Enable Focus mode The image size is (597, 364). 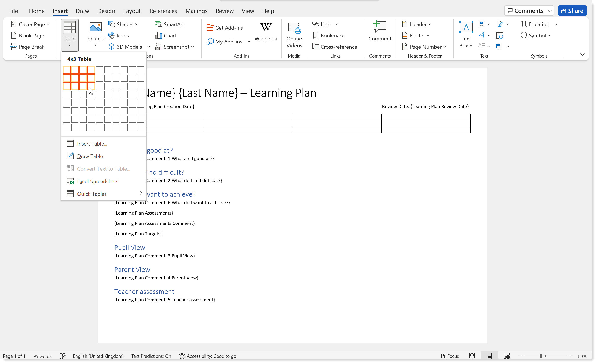click(449, 356)
